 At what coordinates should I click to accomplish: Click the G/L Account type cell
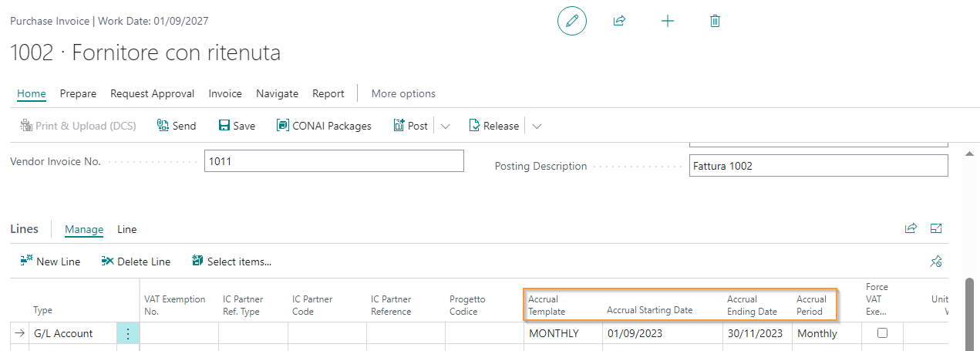72,333
